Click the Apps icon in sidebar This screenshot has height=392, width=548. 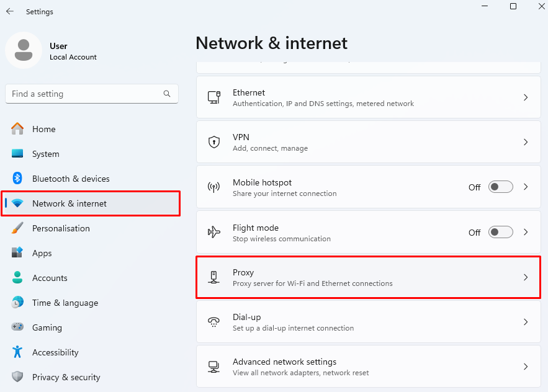pos(17,253)
